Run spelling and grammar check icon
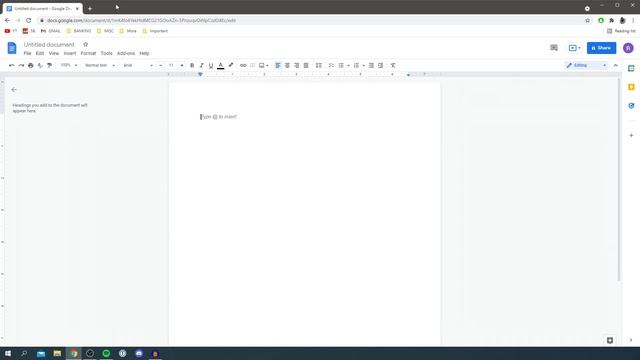This screenshot has height=360, width=640. (40, 65)
